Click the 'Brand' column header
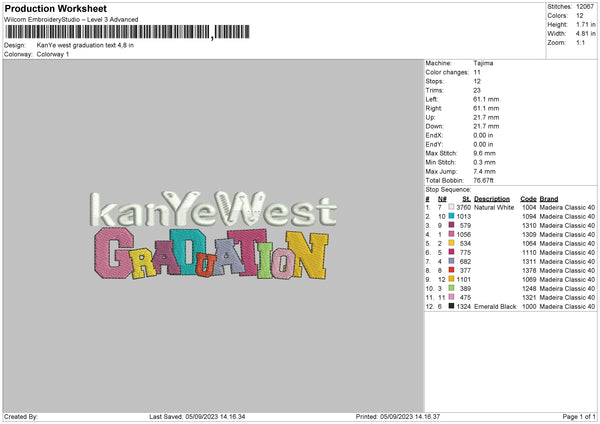600x424 pixels. [549, 199]
